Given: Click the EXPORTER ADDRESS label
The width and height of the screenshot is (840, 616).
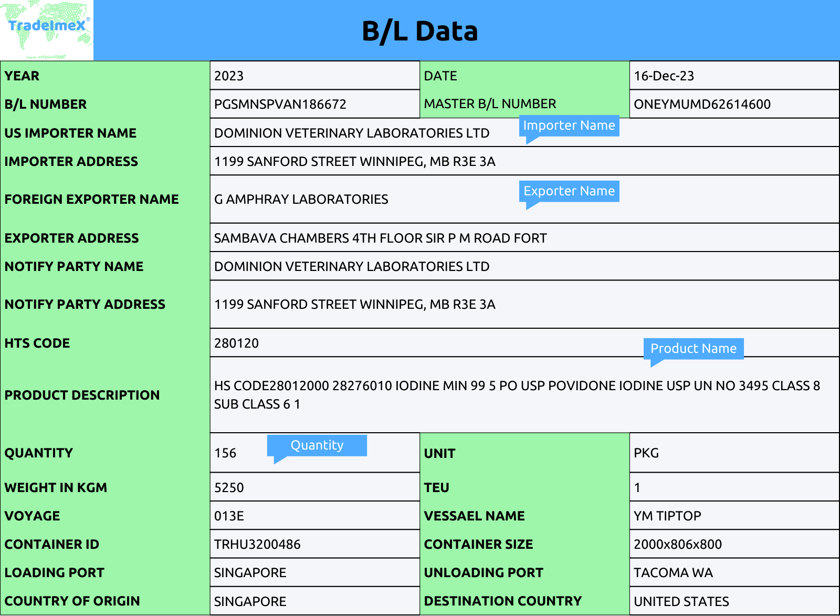Looking at the screenshot, I should pos(72,238).
